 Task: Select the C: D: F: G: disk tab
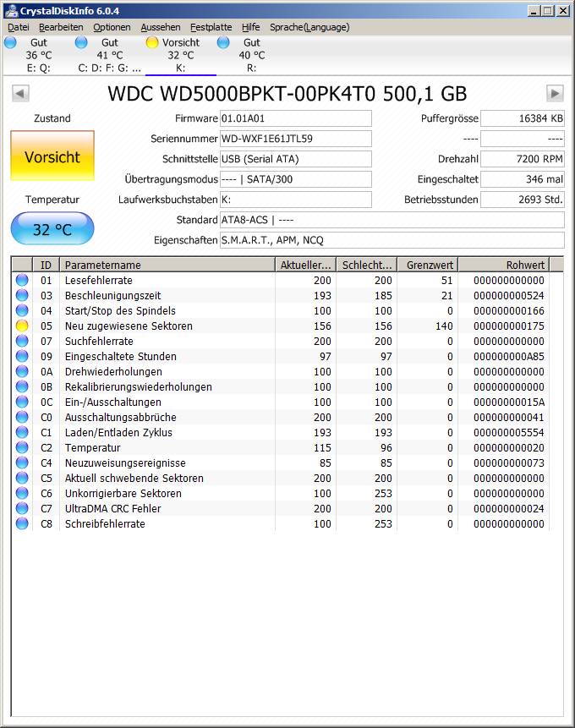pyautogui.click(x=110, y=55)
